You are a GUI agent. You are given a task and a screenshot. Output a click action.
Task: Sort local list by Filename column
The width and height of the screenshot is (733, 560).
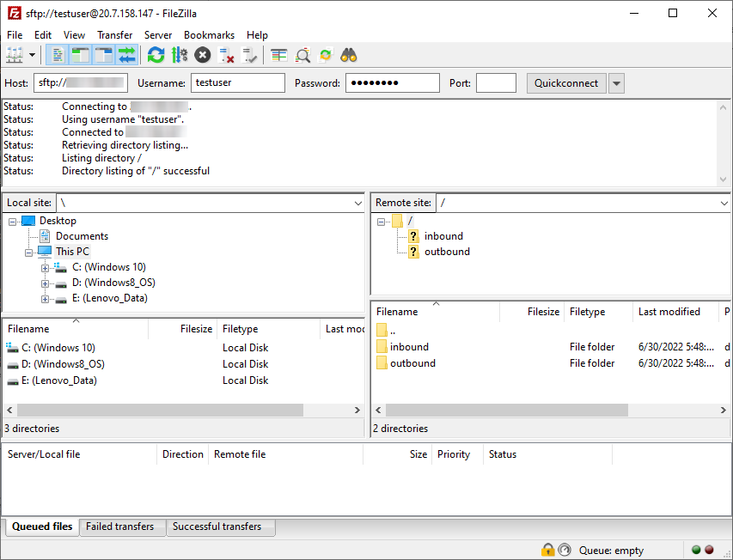pos(76,329)
